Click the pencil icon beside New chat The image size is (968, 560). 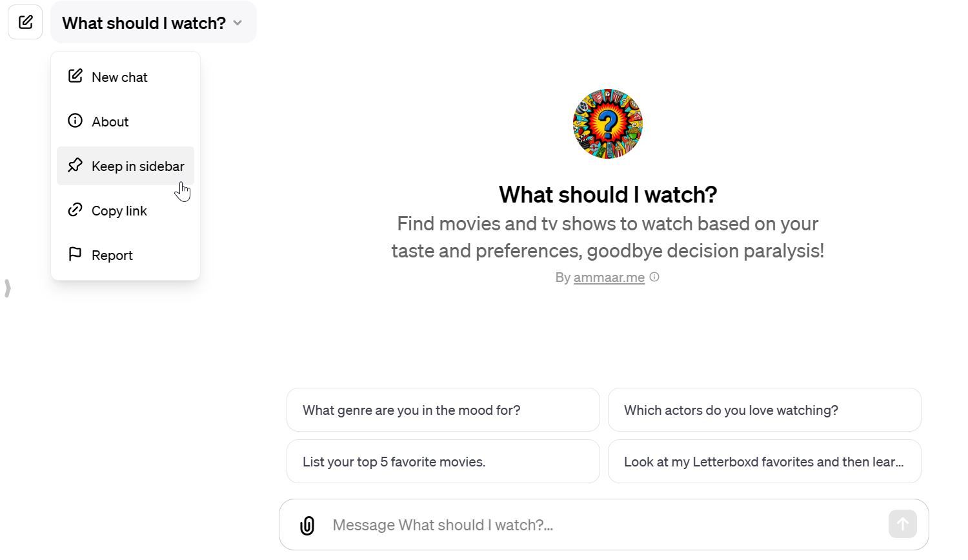pyautogui.click(x=75, y=76)
